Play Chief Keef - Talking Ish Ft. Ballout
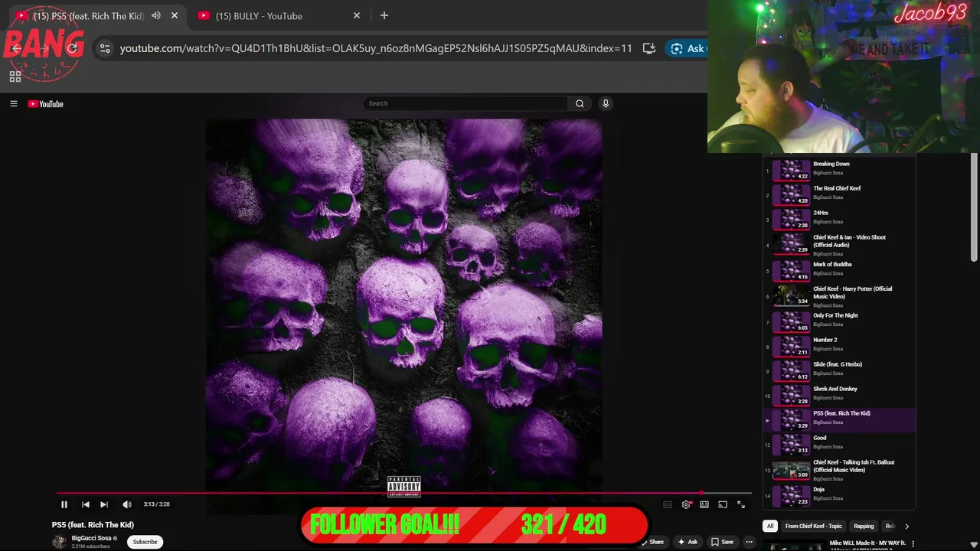This screenshot has height=551, width=980. pos(839,470)
